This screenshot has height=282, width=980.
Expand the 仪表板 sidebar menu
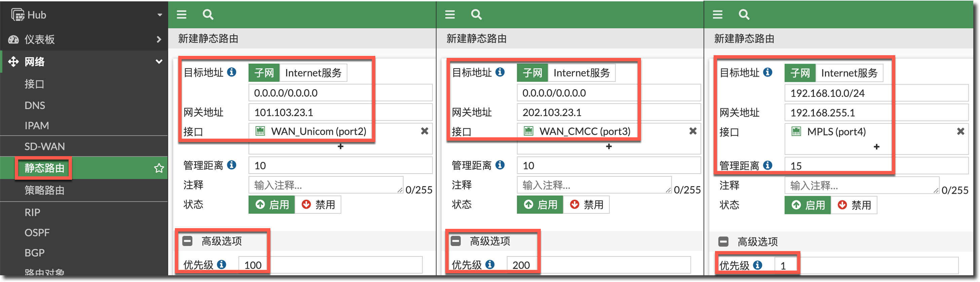84,39
